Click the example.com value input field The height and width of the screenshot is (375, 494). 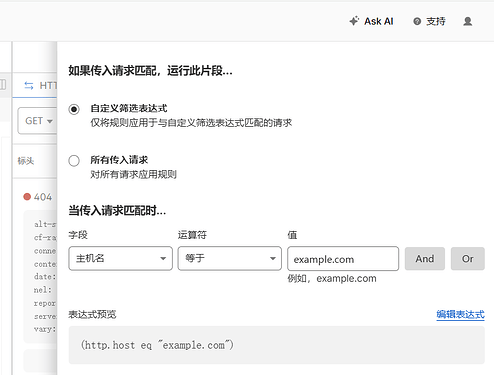click(343, 259)
